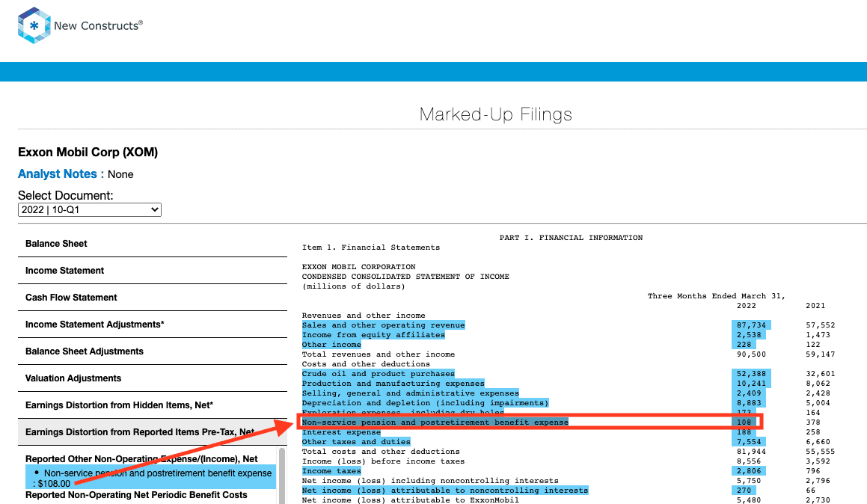Click highlighted Other taxes and duties line
The width and height of the screenshot is (867, 504).
[x=356, y=441]
